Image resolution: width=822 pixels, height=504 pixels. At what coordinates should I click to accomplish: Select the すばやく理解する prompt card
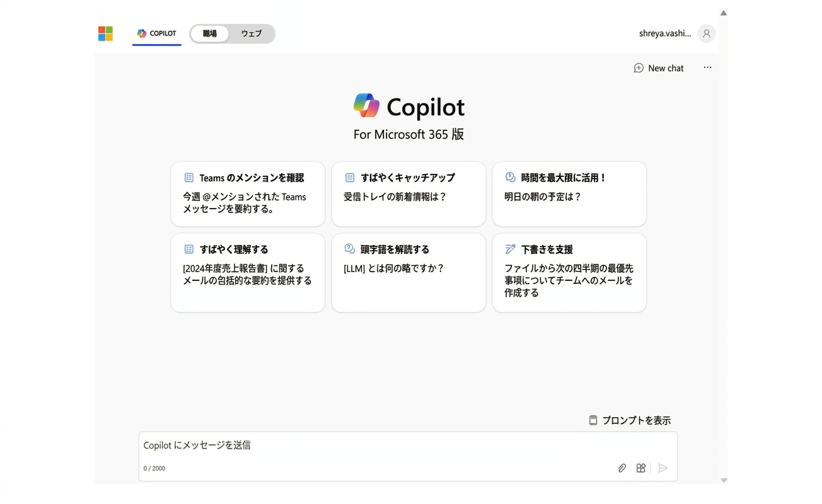pos(248,273)
